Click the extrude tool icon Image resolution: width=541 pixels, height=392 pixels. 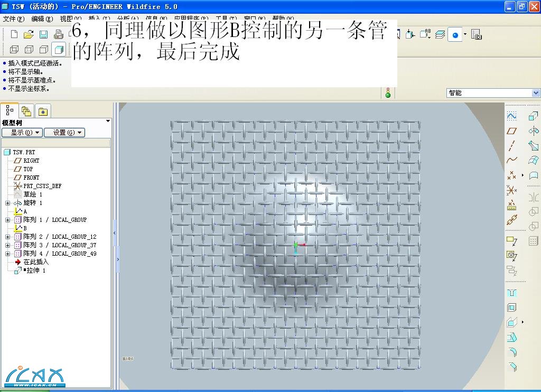coord(534,116)
